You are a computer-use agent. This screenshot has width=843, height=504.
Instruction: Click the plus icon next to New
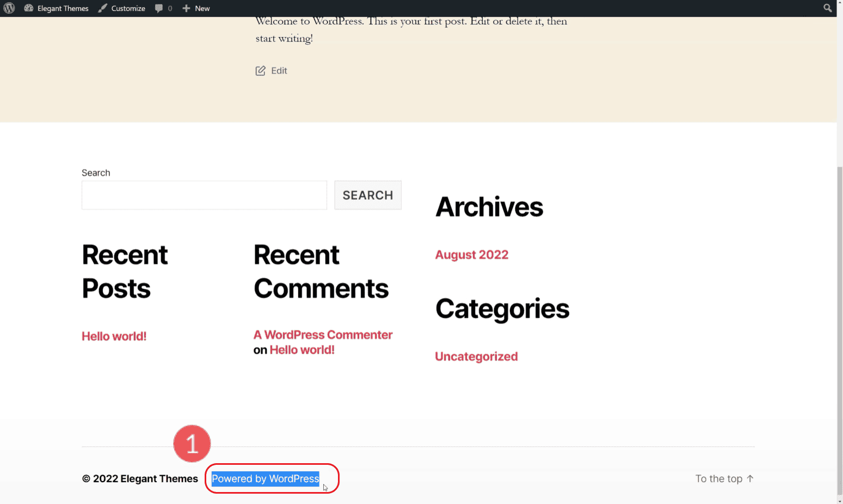186,8
